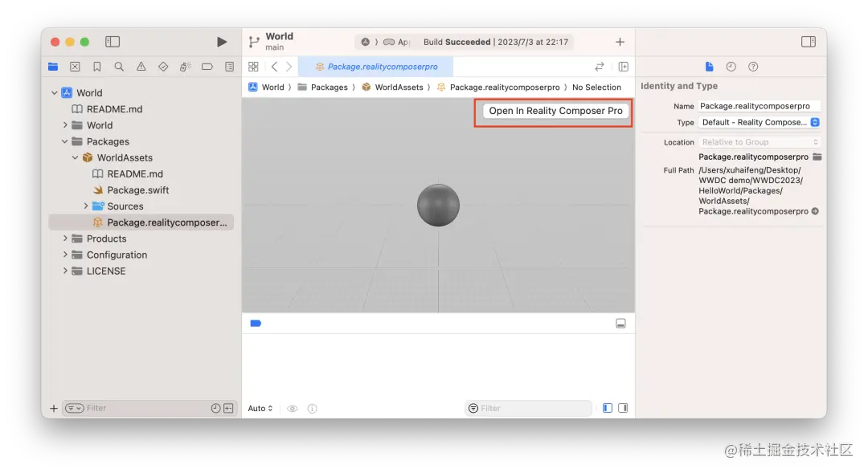Expand the Products folder
The image size is (868, 473).
click(65, 239)
